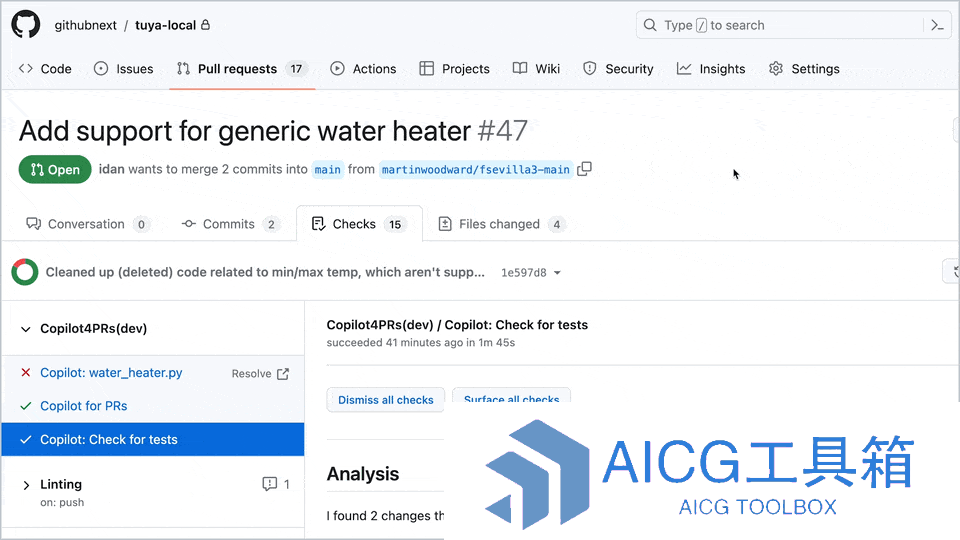Click the martinwoodward/fsevilla3-main branch label

pyautogui.click(x=476, y=170)
